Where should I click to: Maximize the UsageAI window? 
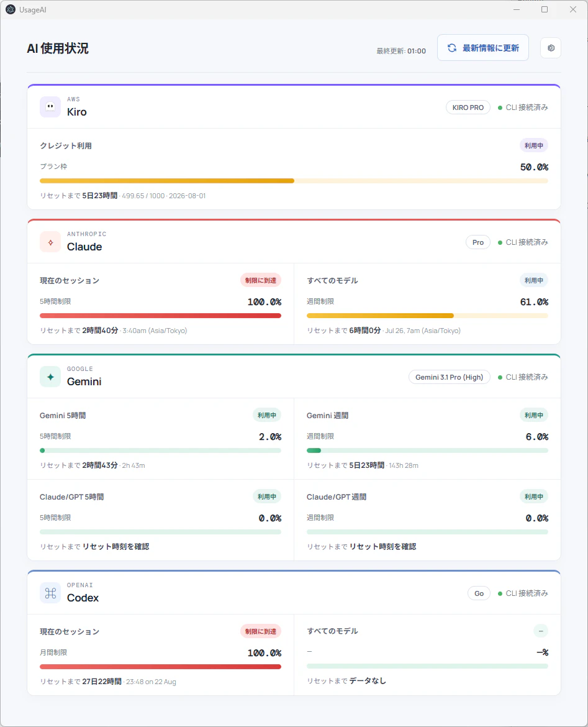(x=545, y=9)
